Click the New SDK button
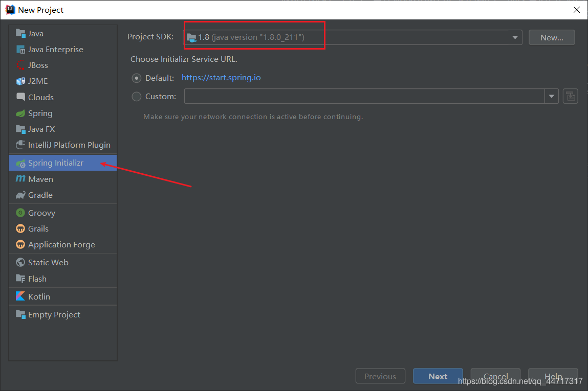This screenshot has width=588, height=391. (551, 37)
